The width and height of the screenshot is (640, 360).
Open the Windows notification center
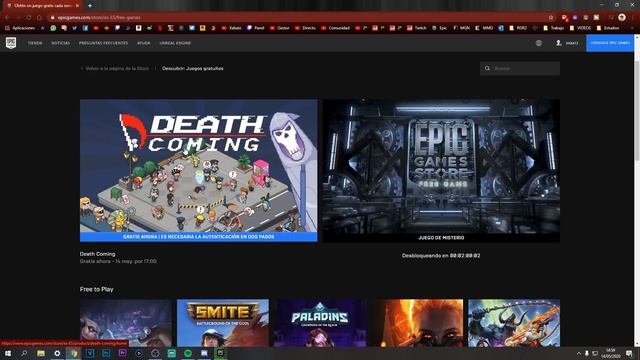click(629, 353)
